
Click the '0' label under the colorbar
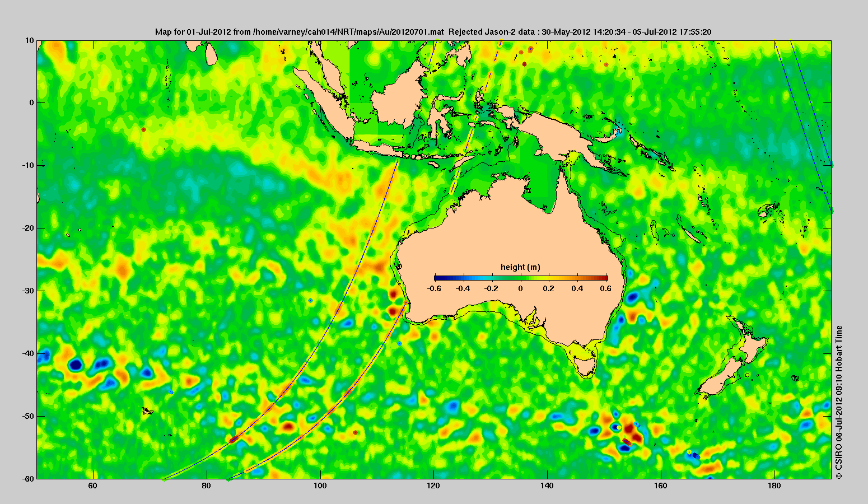(x=520, y=288)
